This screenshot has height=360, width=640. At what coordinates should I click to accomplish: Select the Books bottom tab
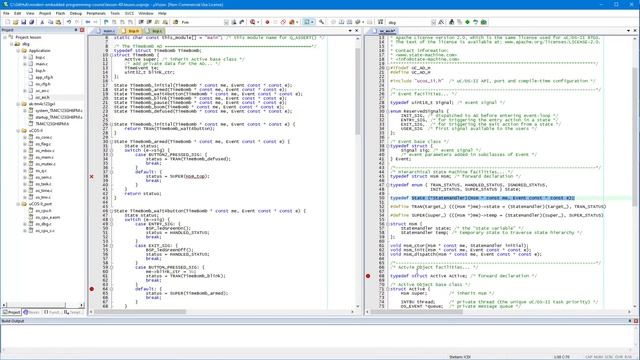(31, 312)
